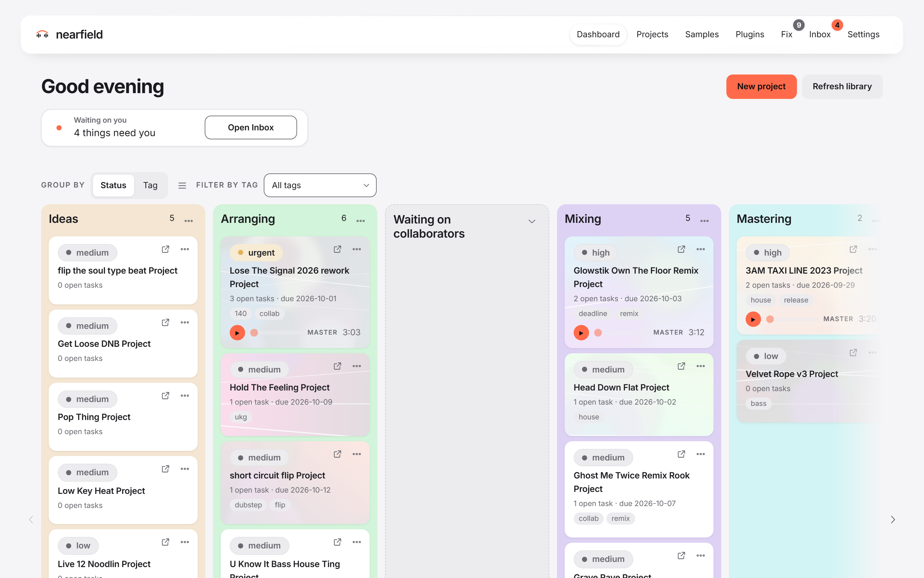This screenshot has width=924, height=578.
Task: Open the Plugins section
Action: tap(749, 34)
